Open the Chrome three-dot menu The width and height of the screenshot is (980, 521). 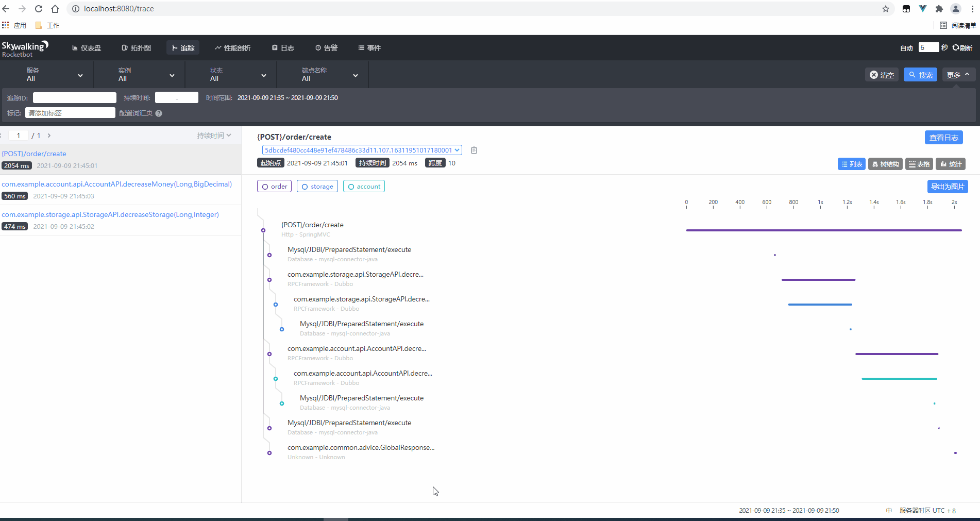coord(973,9)
